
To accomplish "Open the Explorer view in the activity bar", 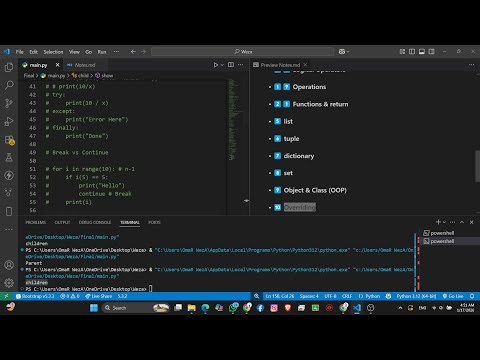I will tap(9, 68).
